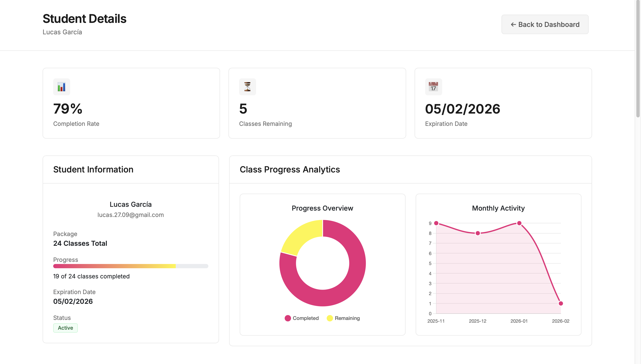Expand the Class Progress Analytics section
Screen dimensions: 641x364
pyautogui.click(x=290, y=169)
